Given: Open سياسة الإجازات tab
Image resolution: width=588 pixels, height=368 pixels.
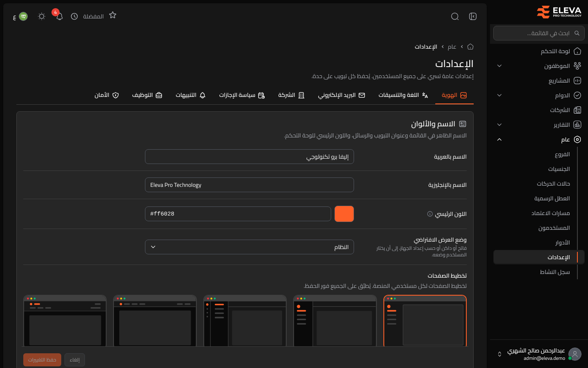Looking at the screenshot, I should 242,95.
